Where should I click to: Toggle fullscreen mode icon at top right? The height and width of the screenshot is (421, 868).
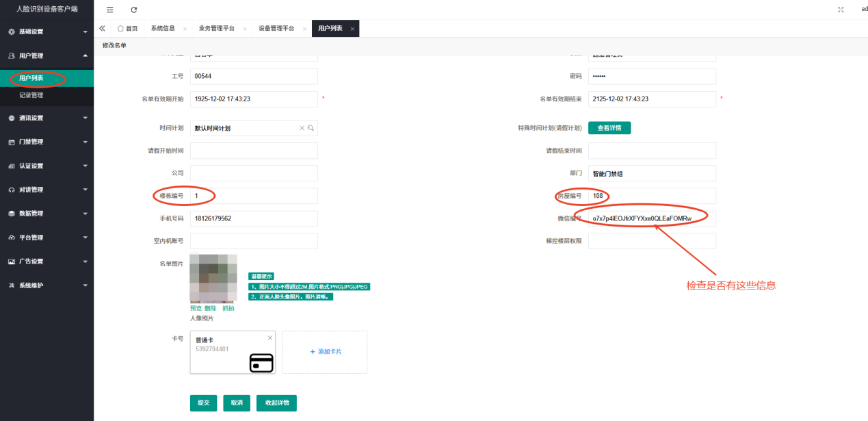(841, 10)
